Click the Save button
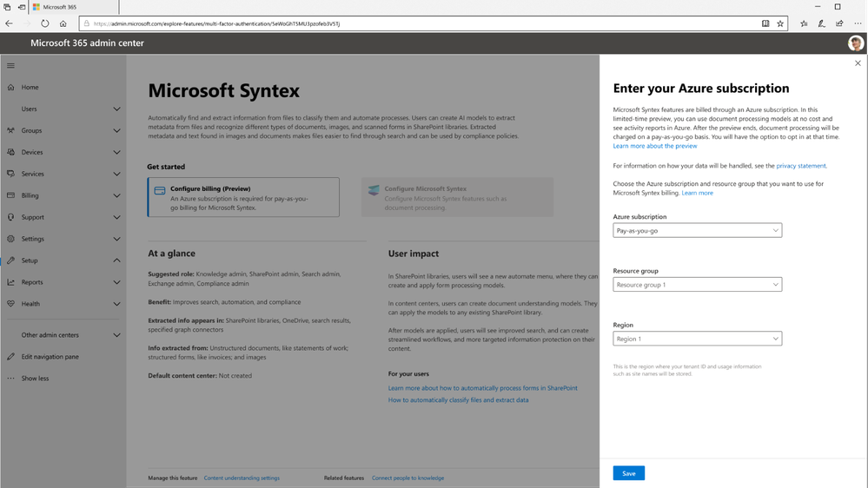868x488 pixels. click(628, 473)
